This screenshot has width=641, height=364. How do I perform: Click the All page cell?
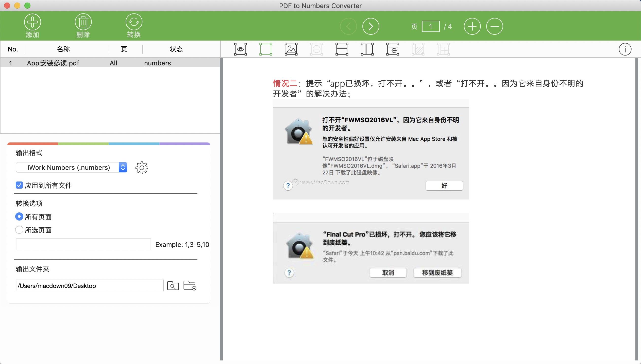pyautogui.click(x=113, y=63)
